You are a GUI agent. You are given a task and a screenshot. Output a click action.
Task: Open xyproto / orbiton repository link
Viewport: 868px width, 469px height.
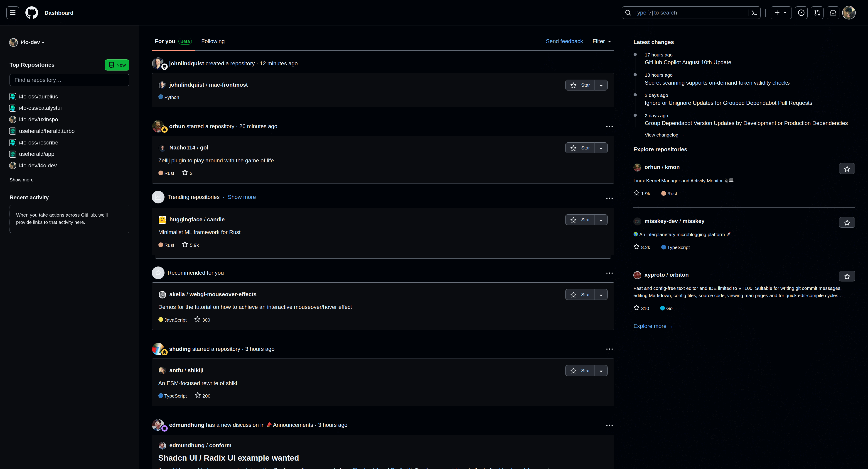666,275
